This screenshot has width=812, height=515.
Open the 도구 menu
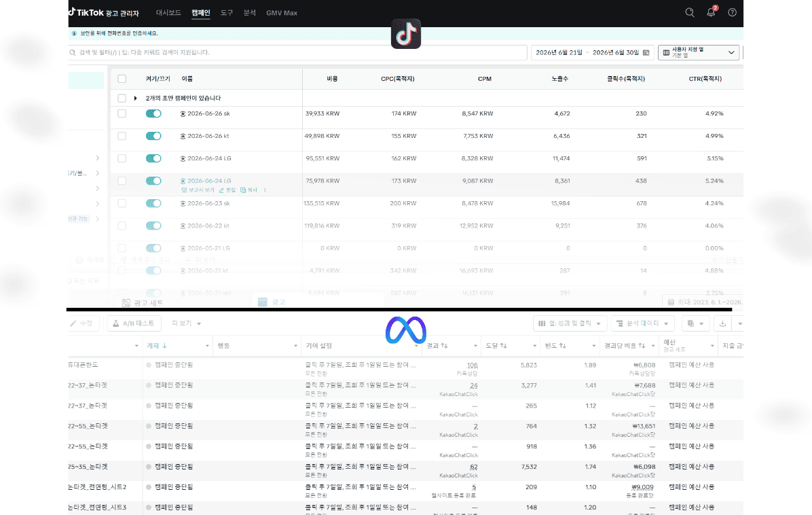[x=226, y=12]
